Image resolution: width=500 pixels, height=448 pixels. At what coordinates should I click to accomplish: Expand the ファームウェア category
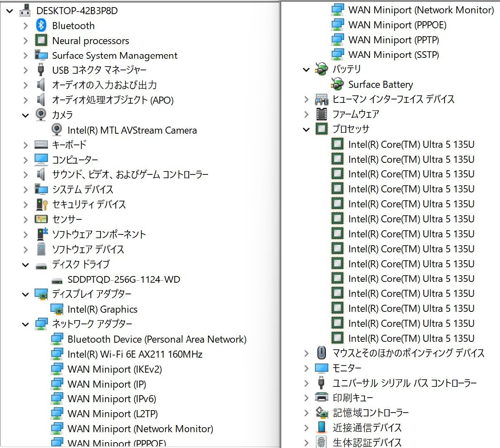pos(306,114)
